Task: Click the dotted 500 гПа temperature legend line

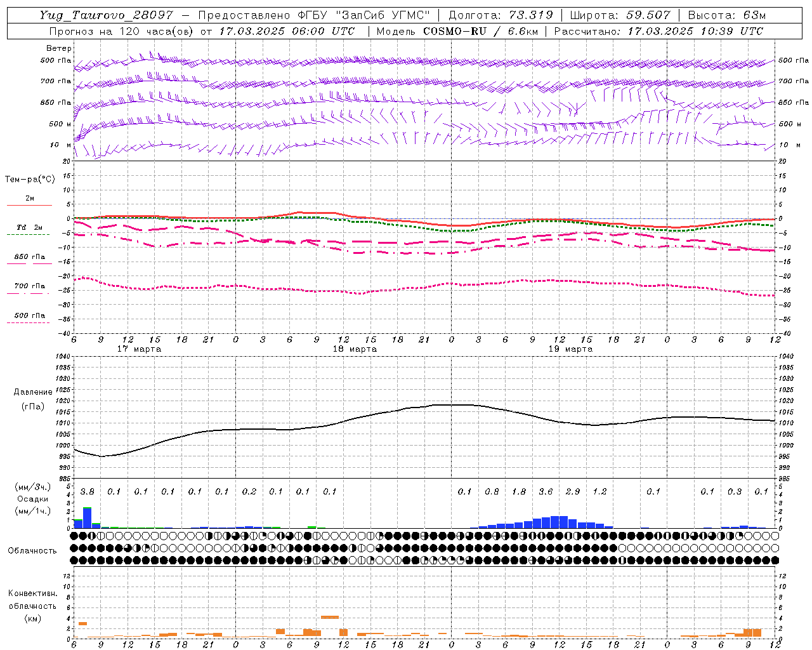Action: click(x=28, y=322)
